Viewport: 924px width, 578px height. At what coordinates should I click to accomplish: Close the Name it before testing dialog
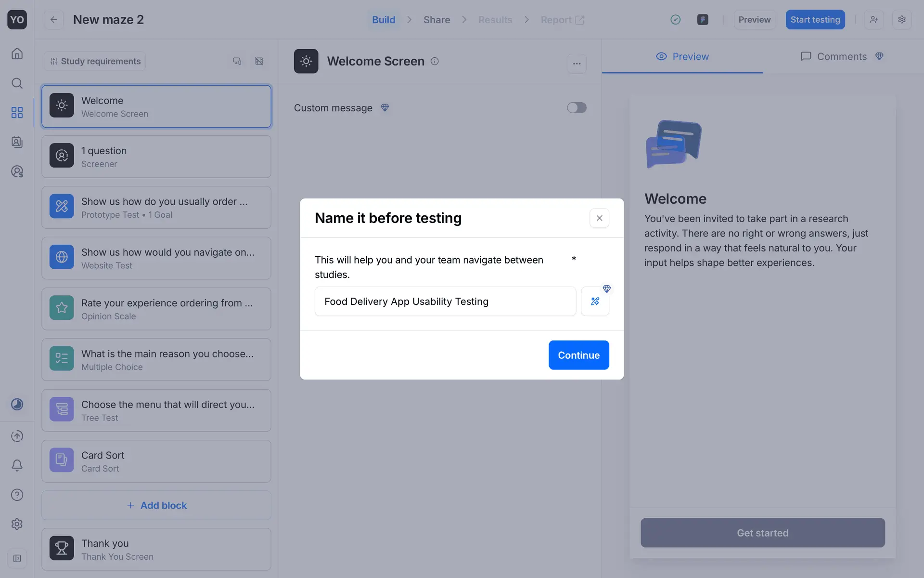(599, 218)
